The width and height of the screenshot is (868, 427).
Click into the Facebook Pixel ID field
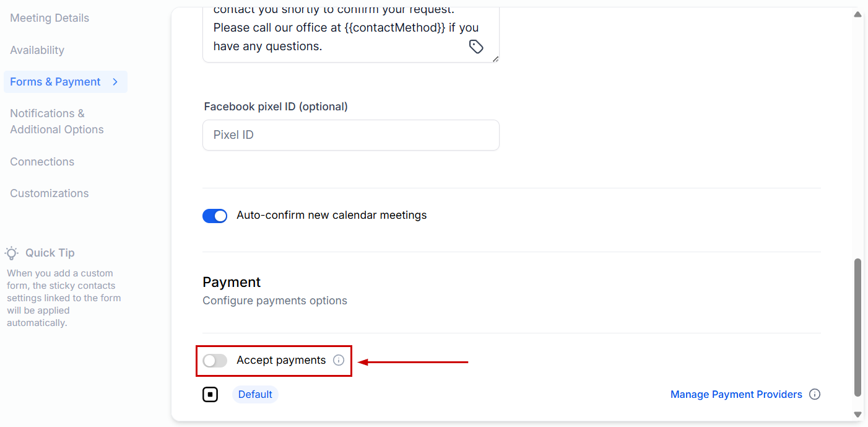350,135
